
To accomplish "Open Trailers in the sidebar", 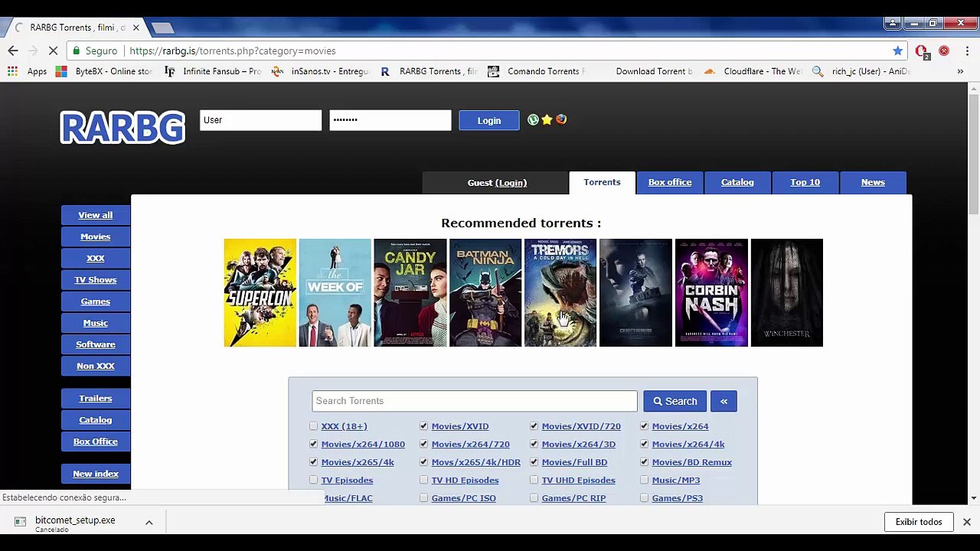I will [x=96, y=399].
